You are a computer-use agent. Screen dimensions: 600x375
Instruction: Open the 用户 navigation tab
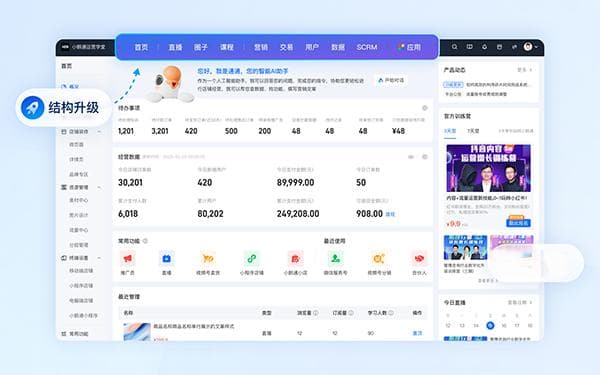click(312, 47)
